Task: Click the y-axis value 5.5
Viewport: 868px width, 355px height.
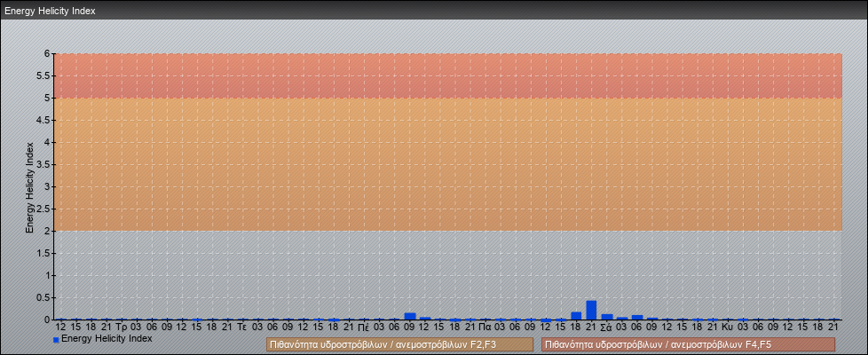Action: pyautogui.click(x=43, y=75)
